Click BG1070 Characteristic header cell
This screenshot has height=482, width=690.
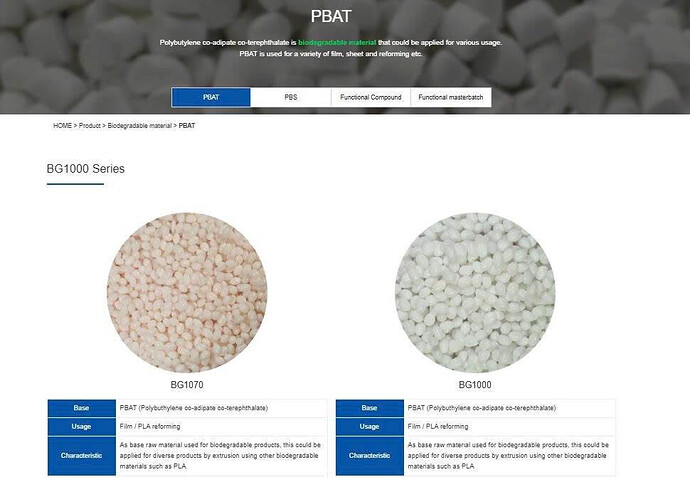[x=81, y=456]
